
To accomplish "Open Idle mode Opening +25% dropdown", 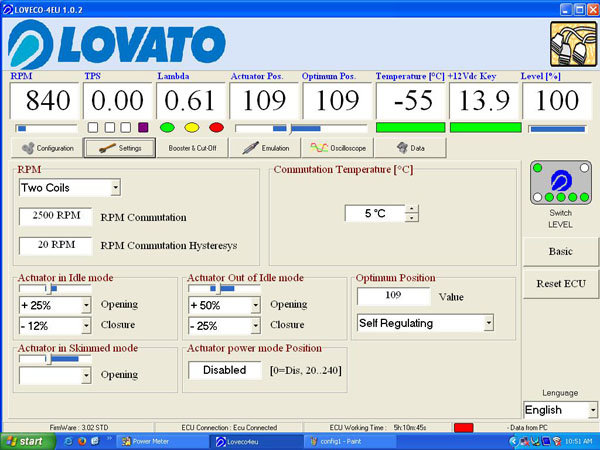I will pos(86,305).
